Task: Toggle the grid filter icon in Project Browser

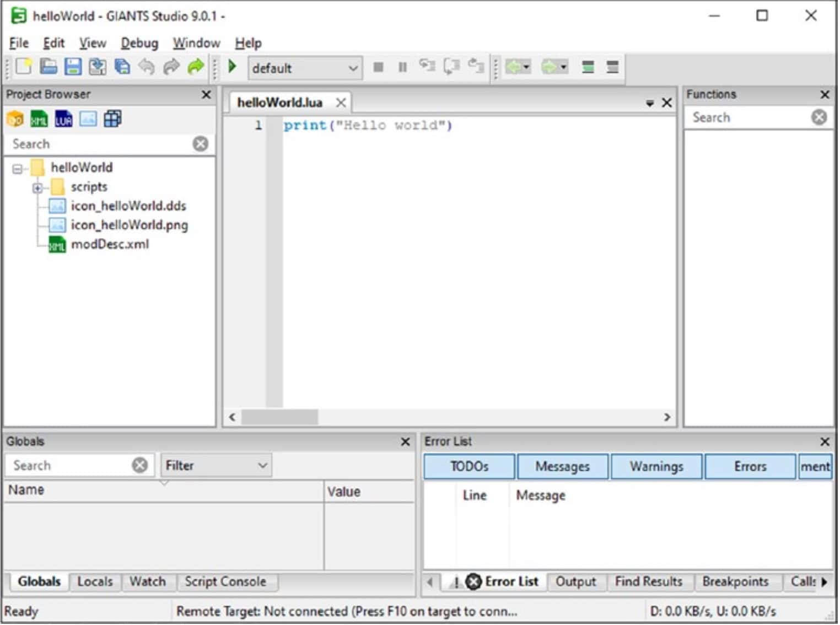Action: click(x=112, y=119)
